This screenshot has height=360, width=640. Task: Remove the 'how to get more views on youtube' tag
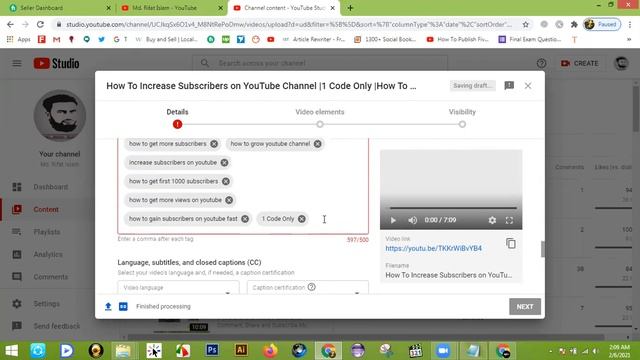(x=229, y=200)
